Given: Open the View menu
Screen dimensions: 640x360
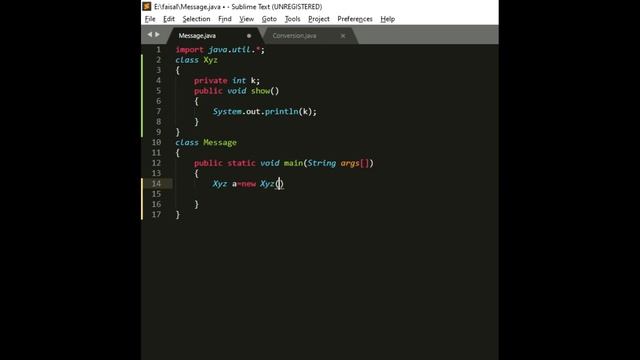Looking at the screenshot, I should 247,19.
